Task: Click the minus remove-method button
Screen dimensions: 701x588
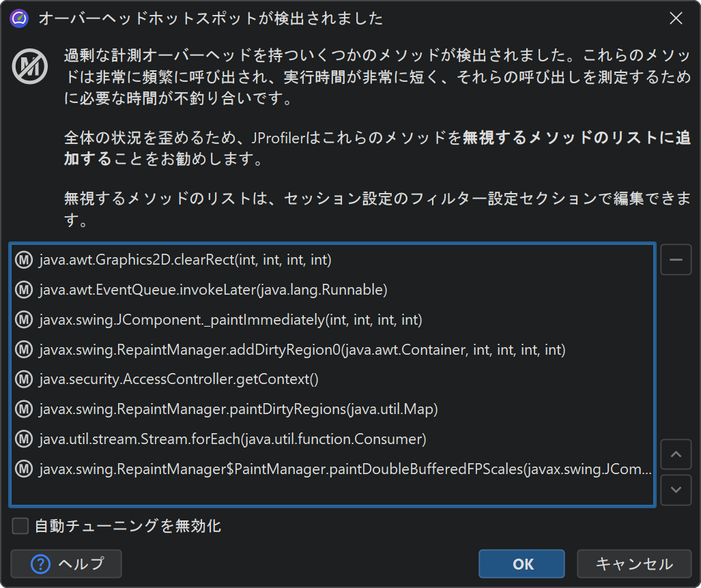Action: coord(676,260)
